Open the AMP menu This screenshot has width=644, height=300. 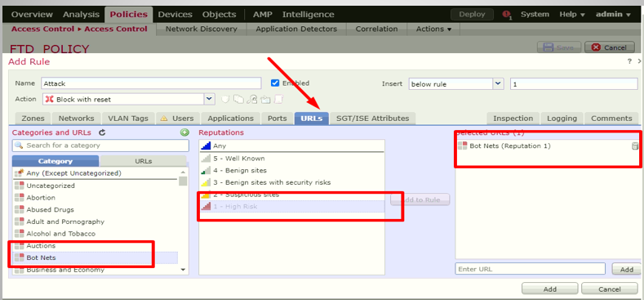pyautogui.click(x=263, y=15)
